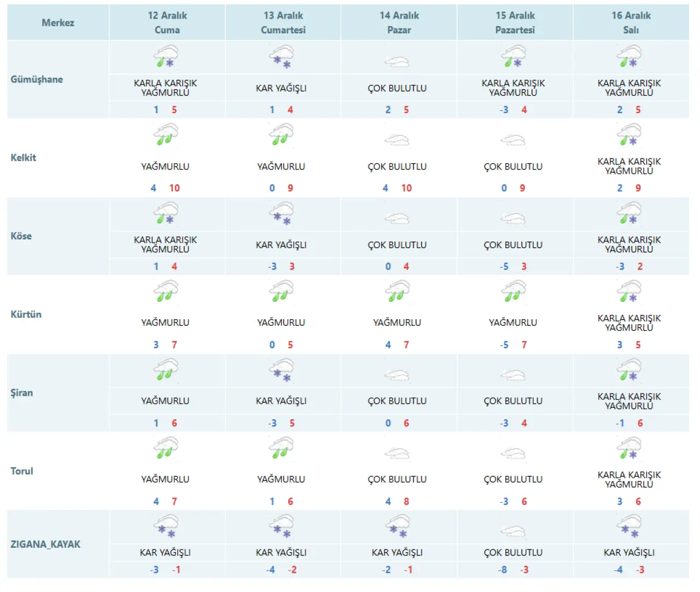
Task: Click Köse's cloud icon for 14 Aralık Pazar
Action: 398,219
